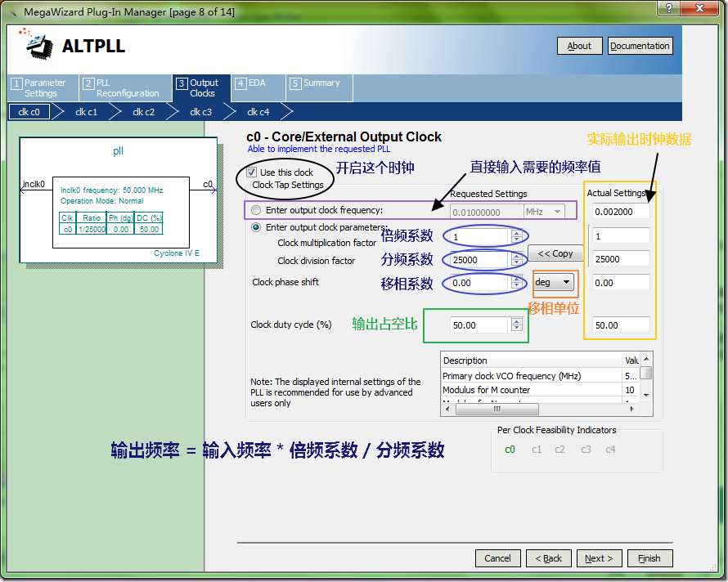
Task: Click the actual division factor value 25000
Action: pyautogui.click(x=620, y=259)
